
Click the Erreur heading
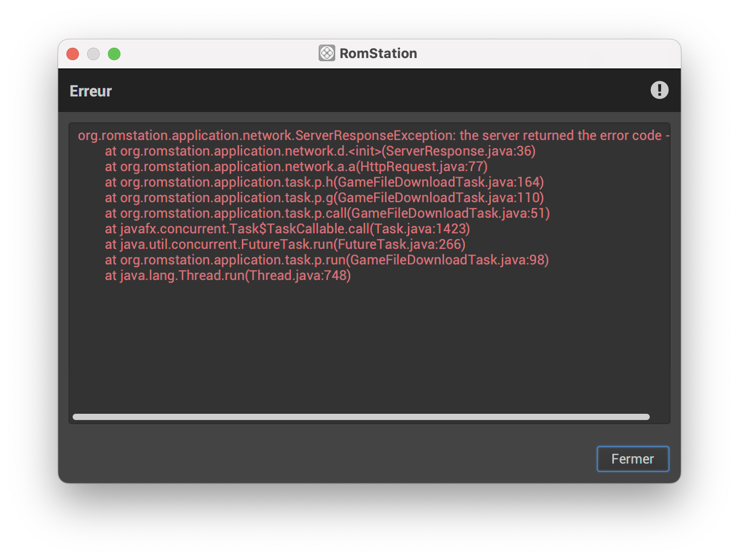click(91, 91)
